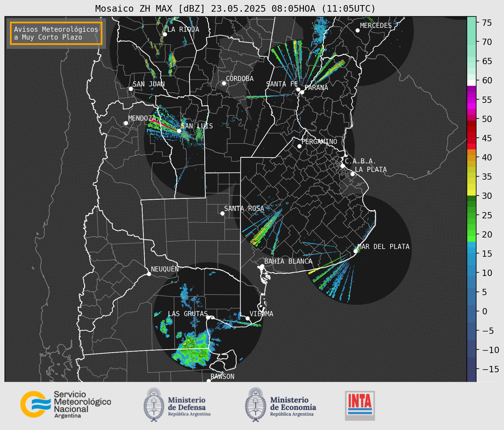Click the MAR DEL PLATA label text

pos(383,247)
